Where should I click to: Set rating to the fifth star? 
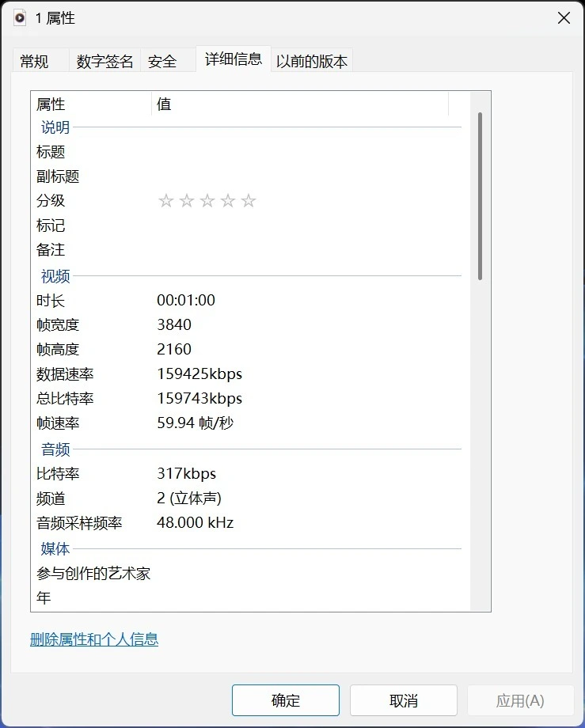point(249,201)
